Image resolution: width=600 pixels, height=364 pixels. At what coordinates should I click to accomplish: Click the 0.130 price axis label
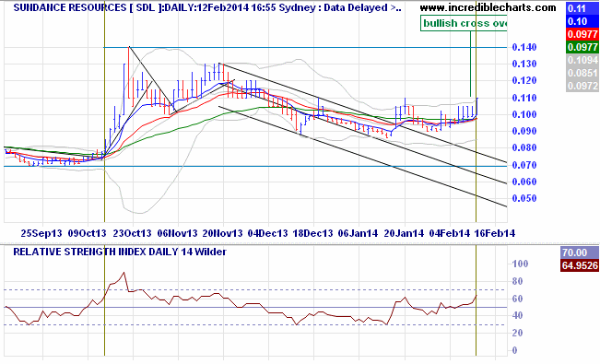(524, 64)
